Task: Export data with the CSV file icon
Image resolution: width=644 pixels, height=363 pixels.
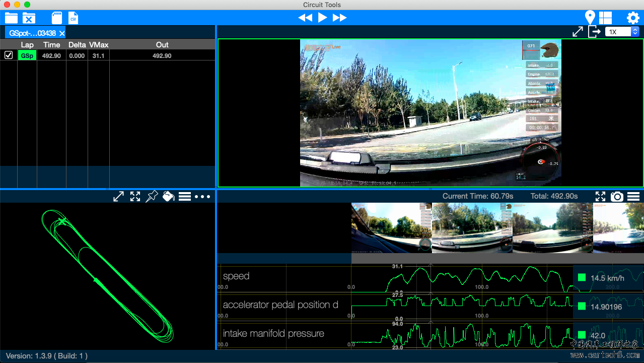Action: (74, 18)
